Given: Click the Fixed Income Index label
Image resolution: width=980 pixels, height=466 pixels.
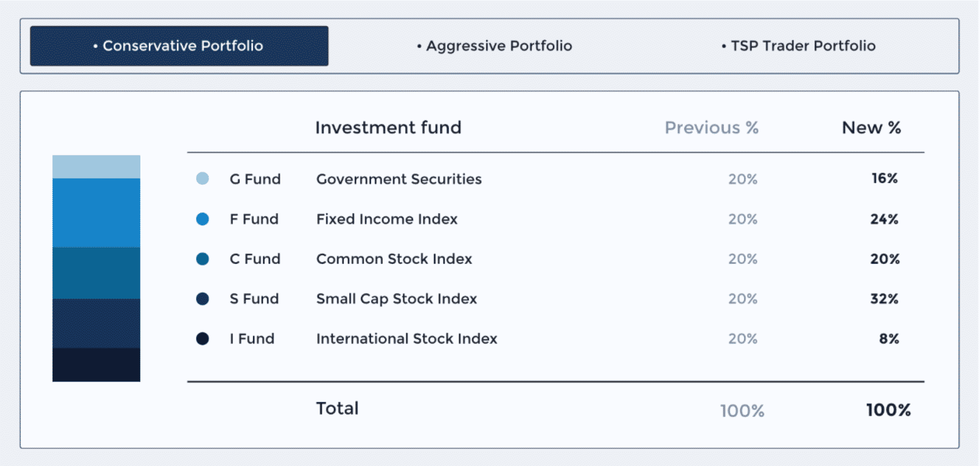Looking at the screenshot, I should (387, 219).
